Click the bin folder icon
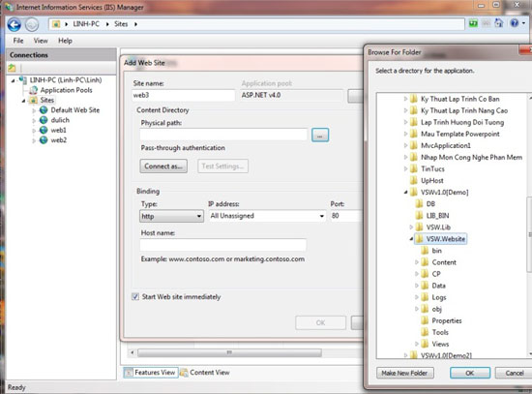This screenshot has height=394, width=532. click(x=425, y=251)
